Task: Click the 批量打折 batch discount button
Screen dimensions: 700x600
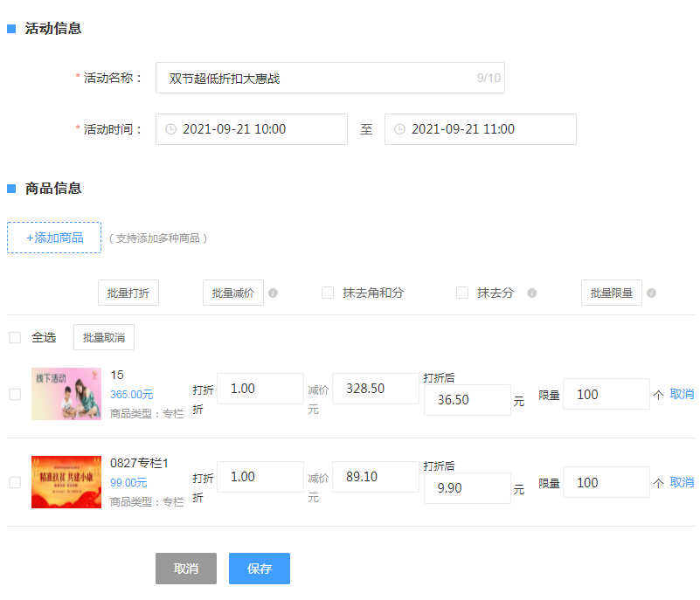Action: [x=128, y=293]
